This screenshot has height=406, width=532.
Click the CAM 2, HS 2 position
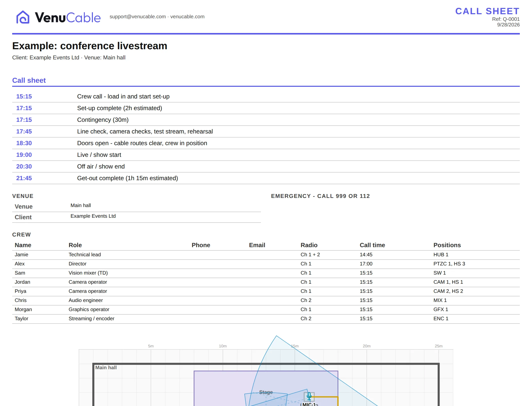tap(448, 291)
